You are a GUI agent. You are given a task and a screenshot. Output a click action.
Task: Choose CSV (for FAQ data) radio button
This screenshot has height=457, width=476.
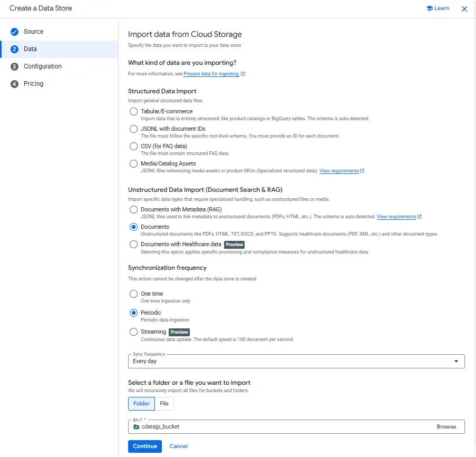click(133, 146)
